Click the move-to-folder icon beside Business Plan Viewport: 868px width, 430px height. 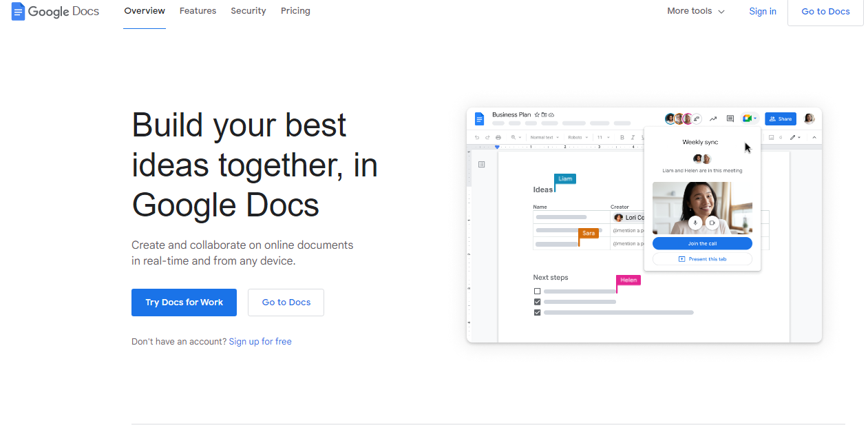tap(544, 114)
